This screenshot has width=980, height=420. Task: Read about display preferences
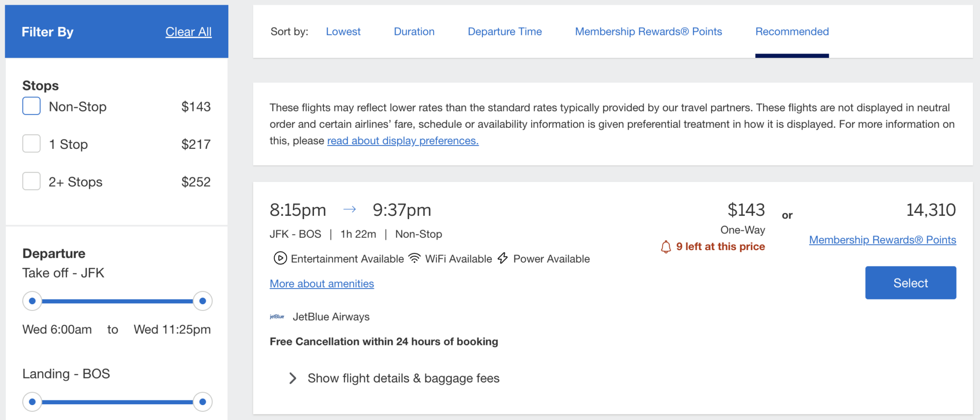(402, 140)
